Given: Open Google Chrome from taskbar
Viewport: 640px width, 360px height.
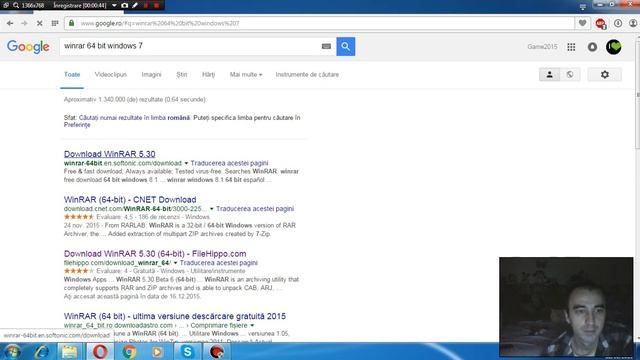Looking at the screenshot, I should 129,352.
